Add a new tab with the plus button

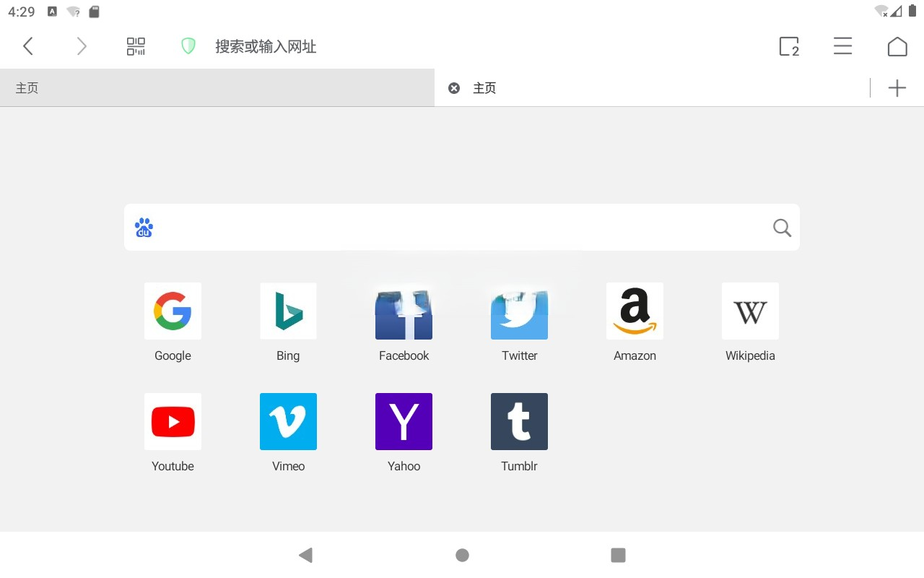point(897,88)
